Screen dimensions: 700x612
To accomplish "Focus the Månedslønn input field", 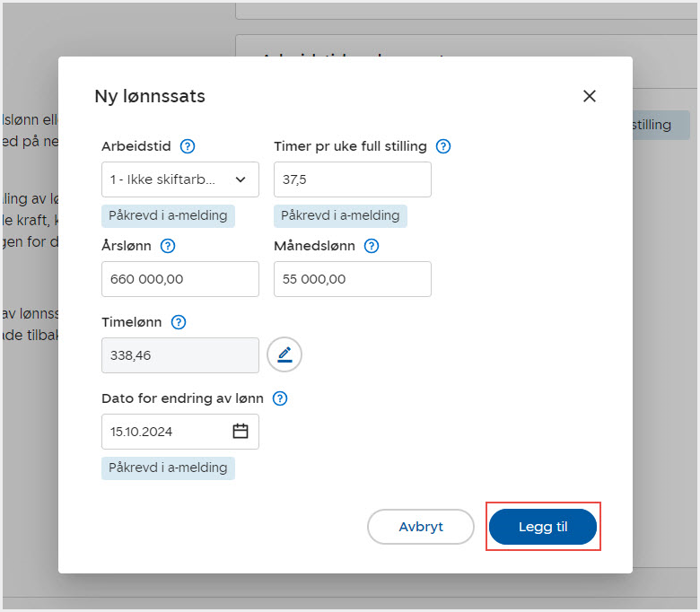I will [352, 279].
